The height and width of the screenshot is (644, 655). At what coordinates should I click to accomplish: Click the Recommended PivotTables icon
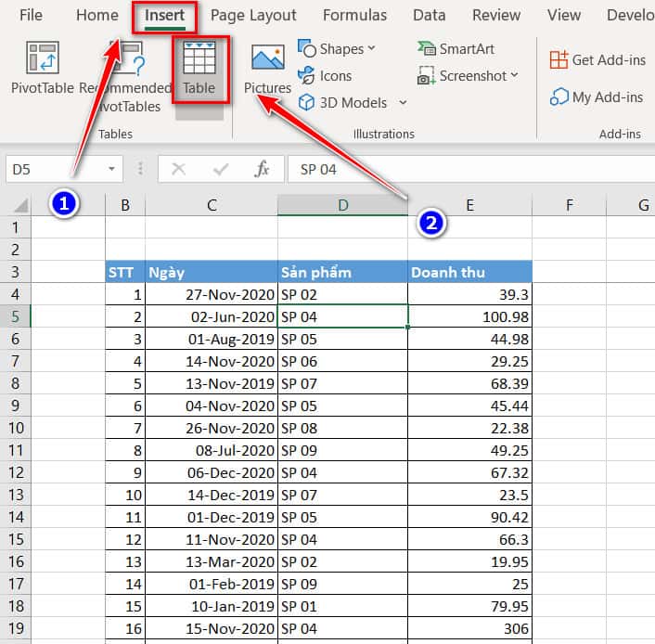tap(128, 63)
